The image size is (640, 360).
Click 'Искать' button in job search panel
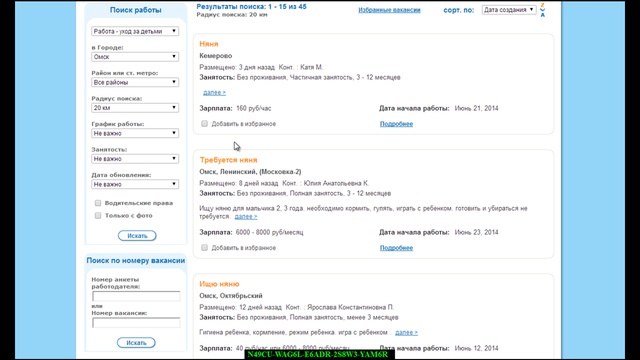(x=137, y=236)
